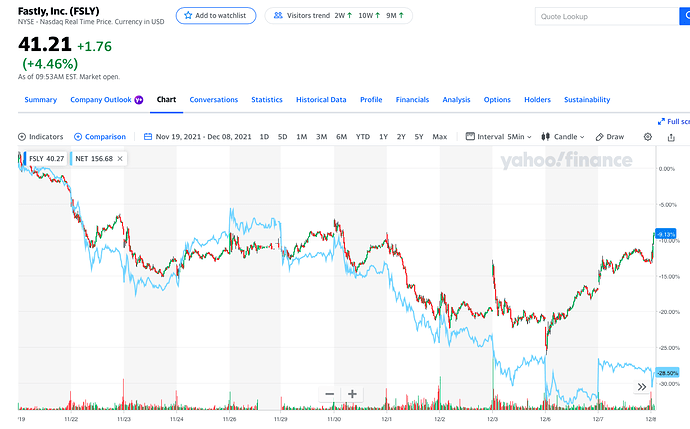Select the 1M range
Image resolution: width=690 pixels, height=429 pixels.
pos(301,137)
